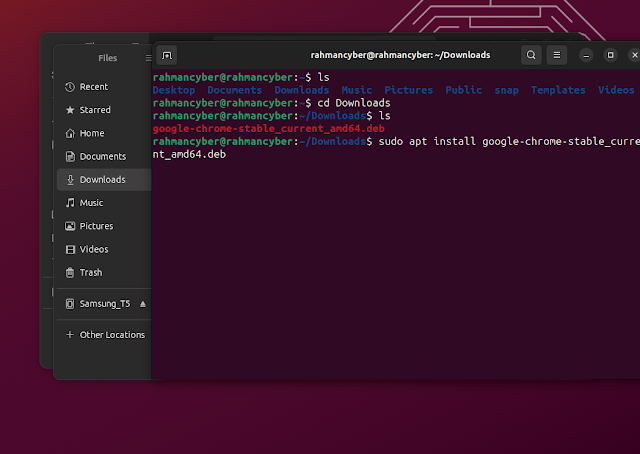Image resolution: width=640 pixels, height=454 pixels.
Task: Eject the Samsung_T5 drive
Action: click(143, 304)
